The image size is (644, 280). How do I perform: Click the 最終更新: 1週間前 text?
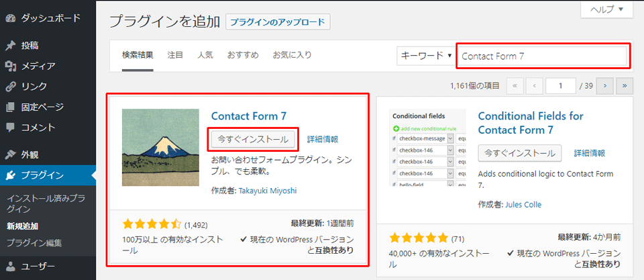pyautogui.click(x=323, y=224)
